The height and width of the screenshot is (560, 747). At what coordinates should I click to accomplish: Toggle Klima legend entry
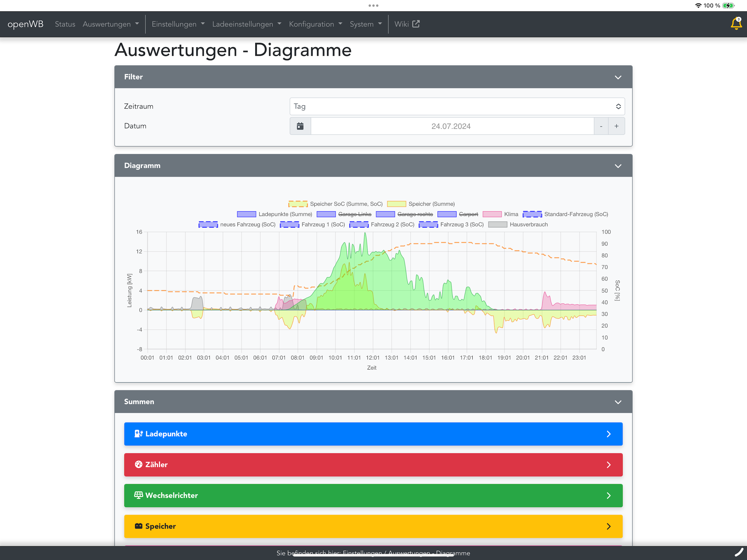(501, 214)
